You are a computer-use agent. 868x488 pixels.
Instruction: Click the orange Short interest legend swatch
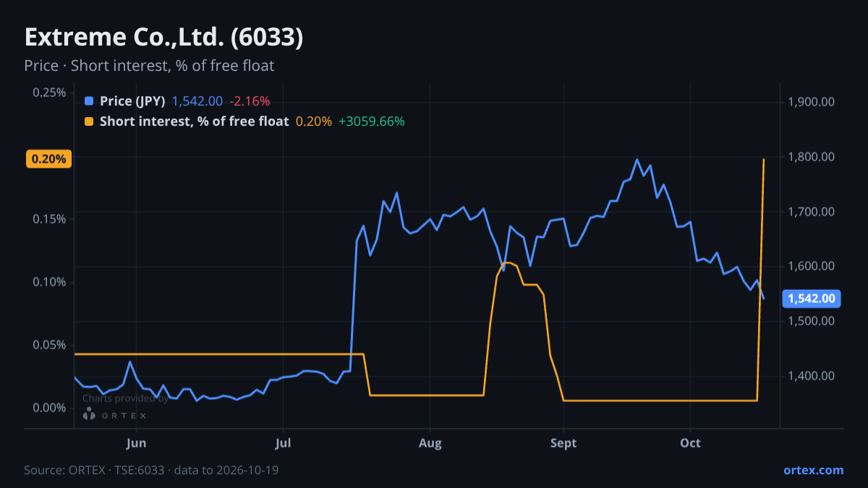89,121
